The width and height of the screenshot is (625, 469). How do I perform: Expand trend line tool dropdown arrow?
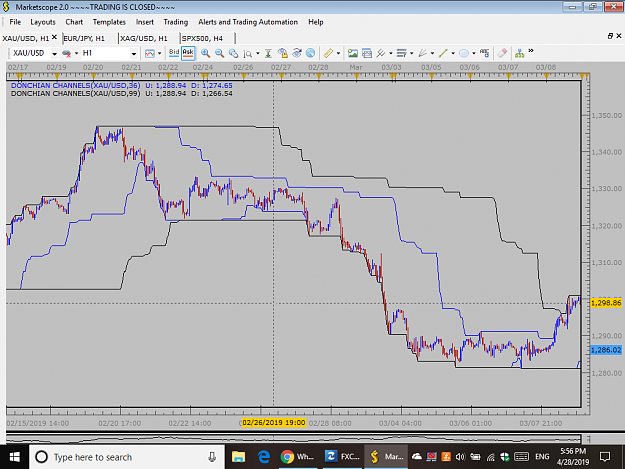(453, 53)
